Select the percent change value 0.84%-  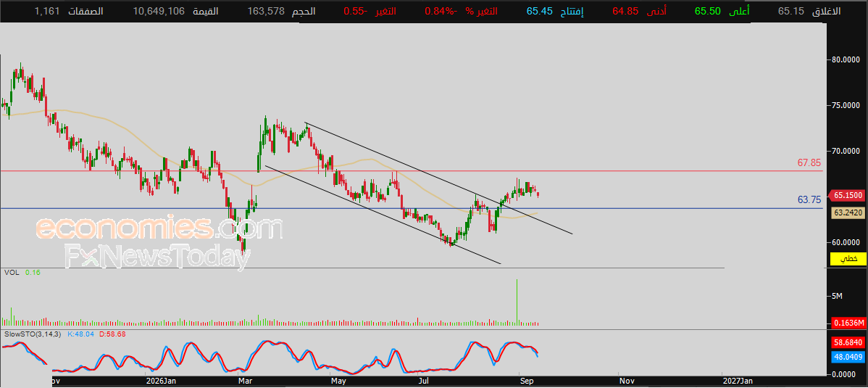[x=441, y=11]
